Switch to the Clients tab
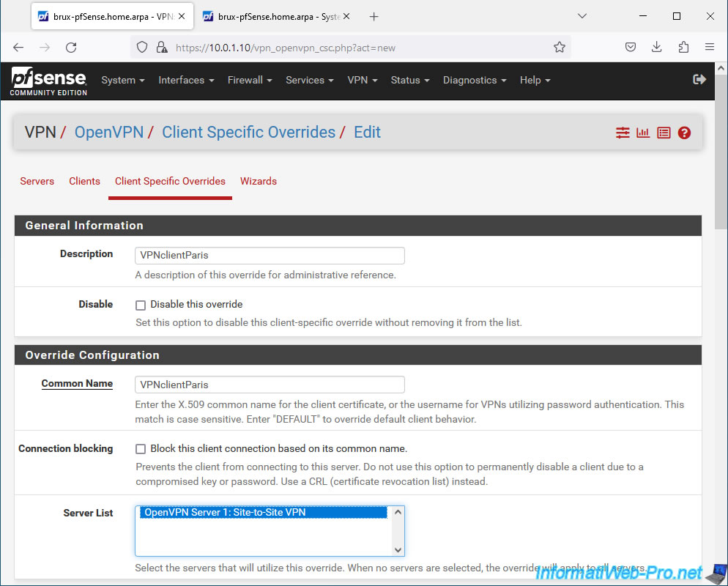This screenshot has height=586, width=728. (84, 181)
